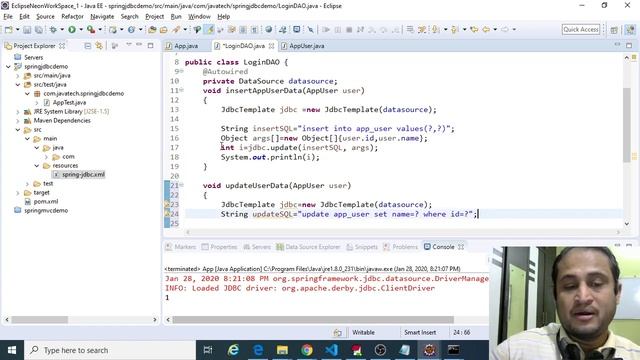Select pom.xml in Project Explorer
The width and height of the screenshot is (640, 360).
coord(46,202)
